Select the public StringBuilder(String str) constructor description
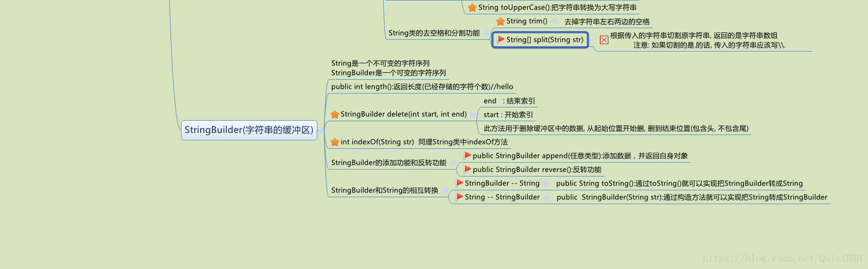The image size is (868, 269). [x=692, y=197]
